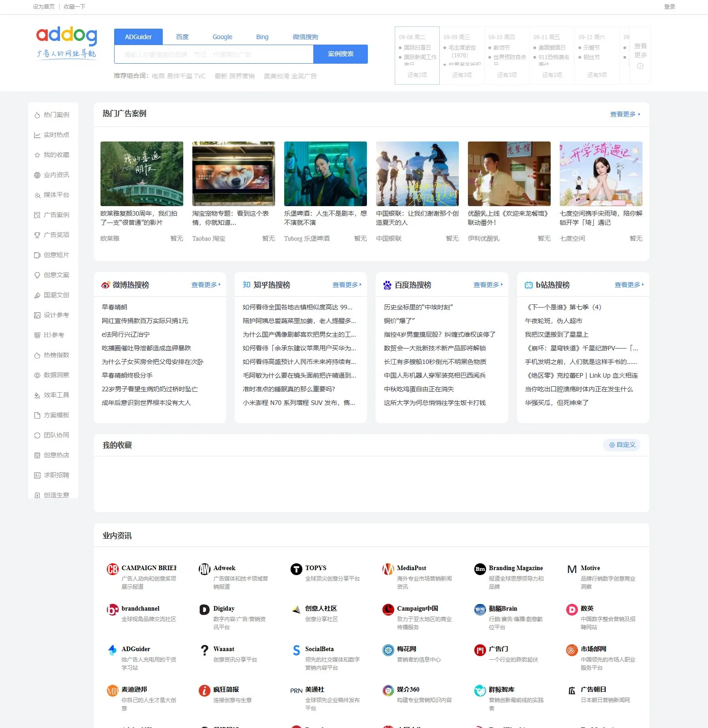
Task: Click the 收藏一下 link
Action: coord(75,7)
